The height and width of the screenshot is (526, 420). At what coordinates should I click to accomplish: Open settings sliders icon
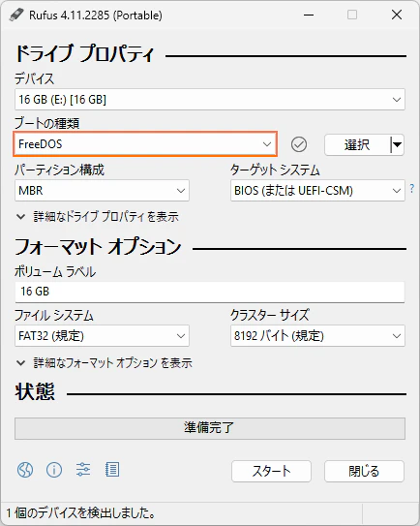coord(83,470)
